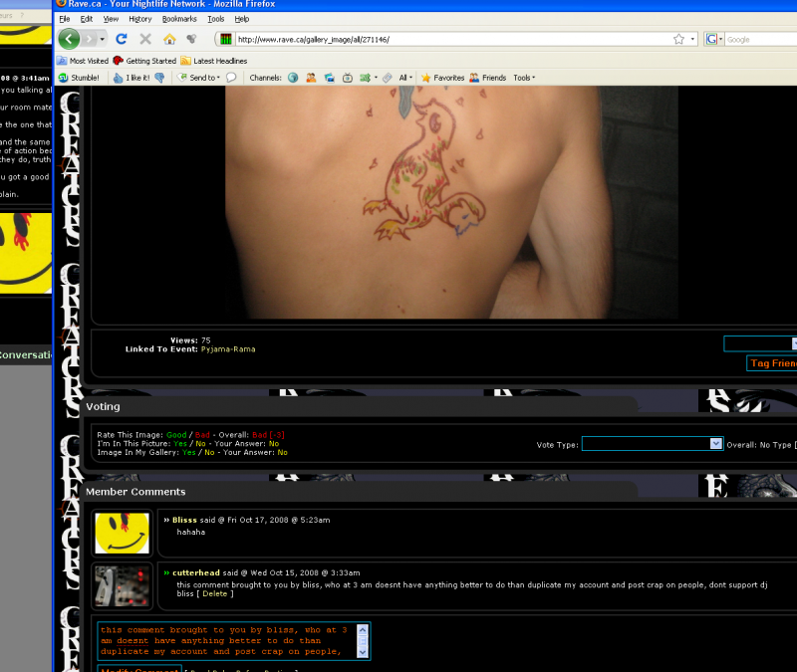Image resolution: width=797 pixels, height=672 pixels.
Task: Click the comment box scroll-up arrow
Action: (363, 629)
